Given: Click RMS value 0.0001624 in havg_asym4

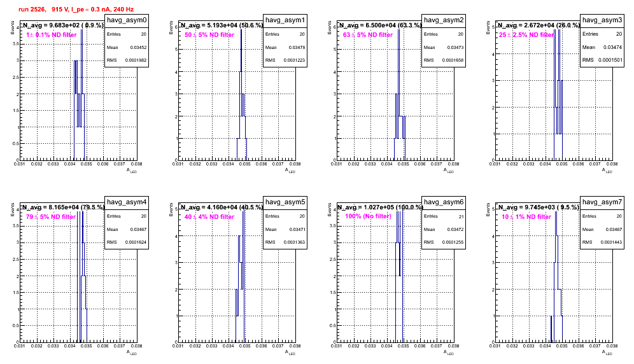Looking at the screenshot, I should click(x=136, y=242).
